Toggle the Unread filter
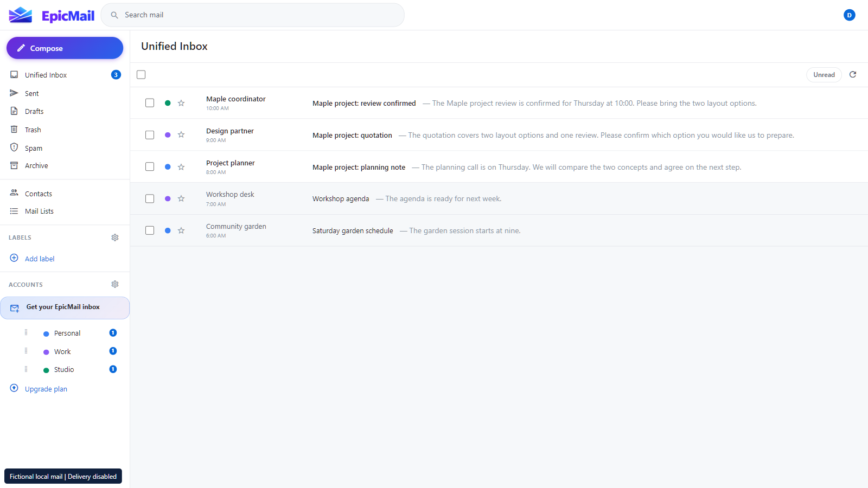Viewport: 868px width, 488px height. click(x=824, y=75)
